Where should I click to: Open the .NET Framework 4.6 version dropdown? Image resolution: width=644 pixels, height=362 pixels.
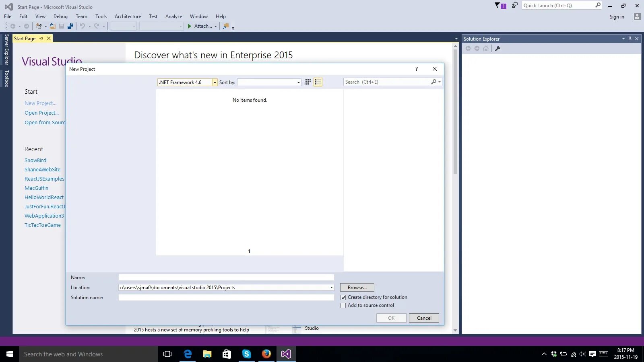tap(215, 82)
